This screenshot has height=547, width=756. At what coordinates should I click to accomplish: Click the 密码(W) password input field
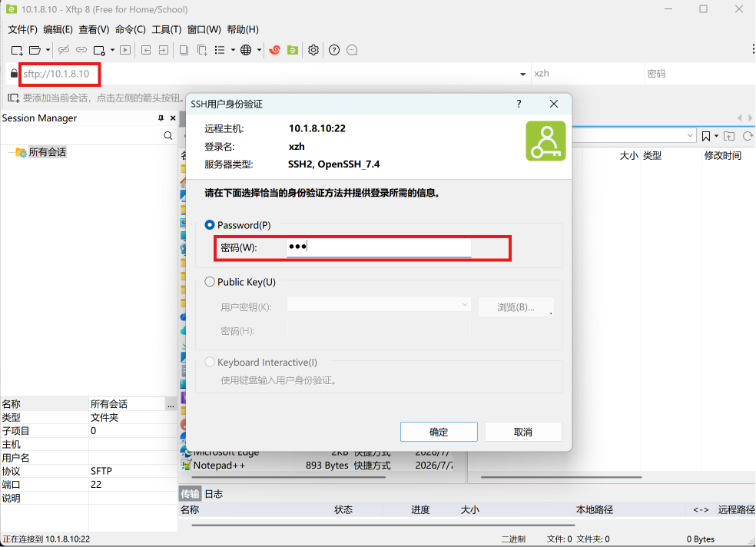379,247
